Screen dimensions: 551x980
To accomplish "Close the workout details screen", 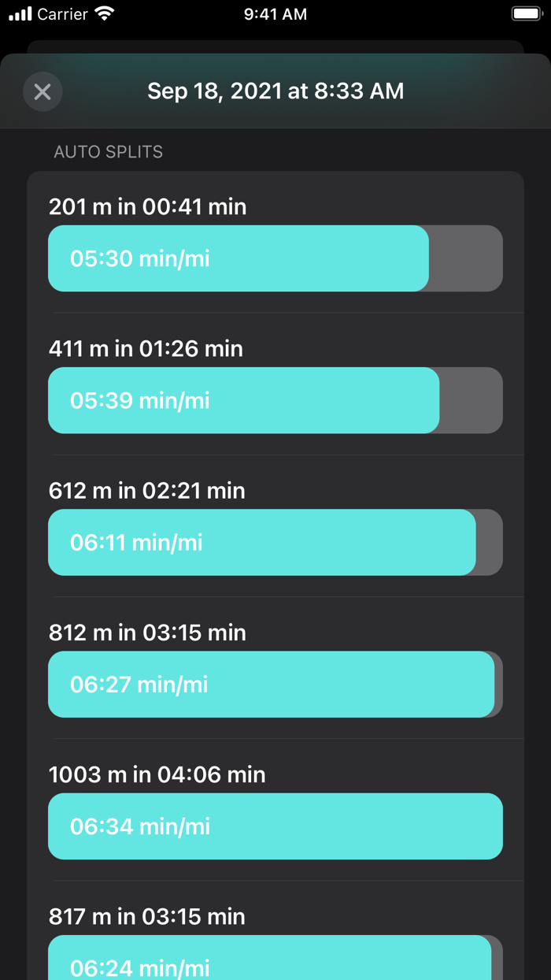I will pyautogui.click(x=43, y=91).
